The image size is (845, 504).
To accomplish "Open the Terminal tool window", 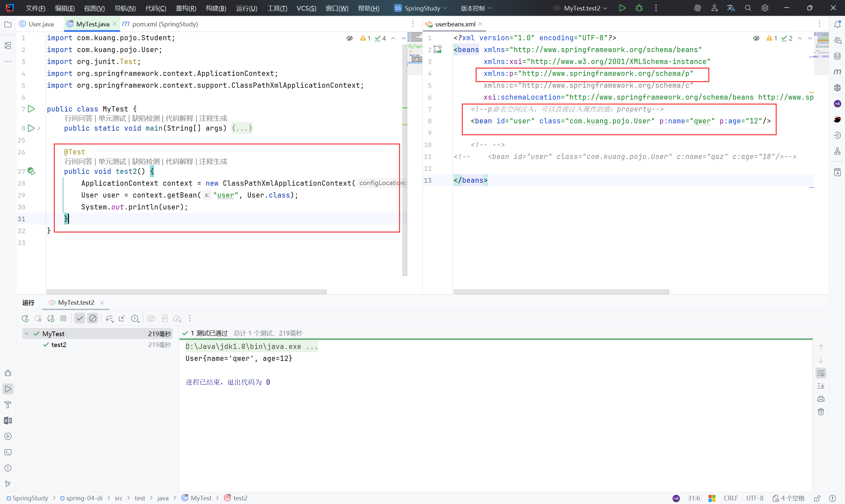I will [x=8, y=452].
